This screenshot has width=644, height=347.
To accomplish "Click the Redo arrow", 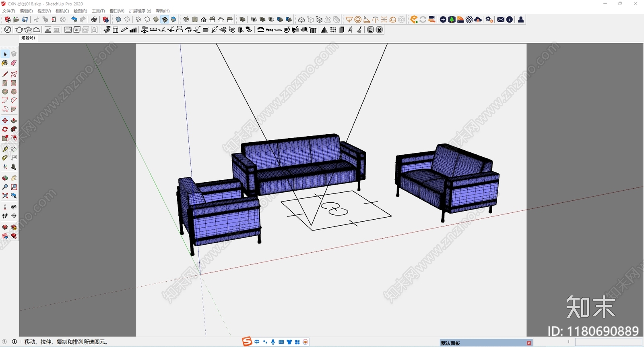I will pyautogui.click(x=83, y=19).
